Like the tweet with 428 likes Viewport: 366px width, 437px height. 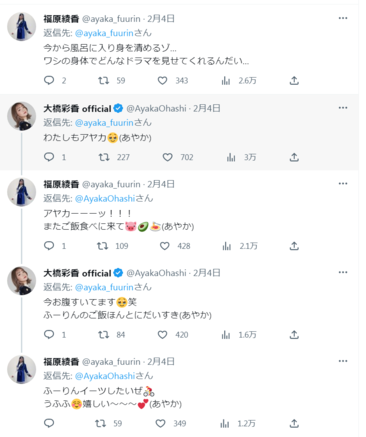[164, 246]
